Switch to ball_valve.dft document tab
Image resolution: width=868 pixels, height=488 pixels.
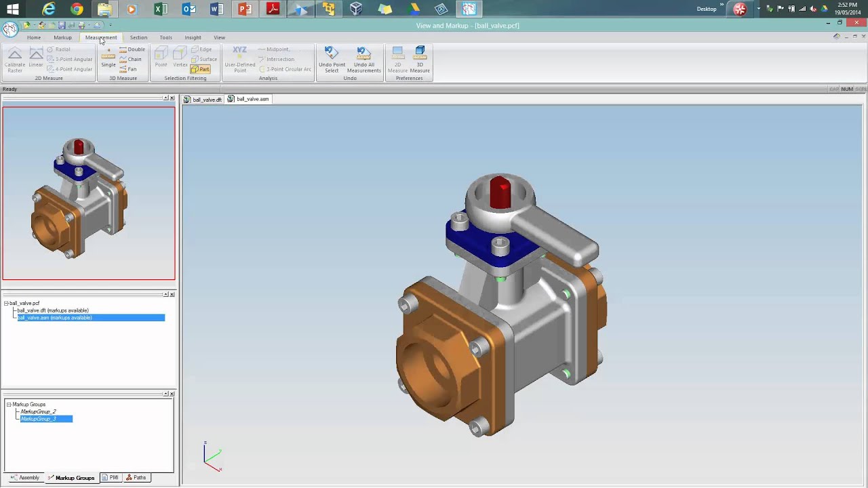[x=203, y=100]
